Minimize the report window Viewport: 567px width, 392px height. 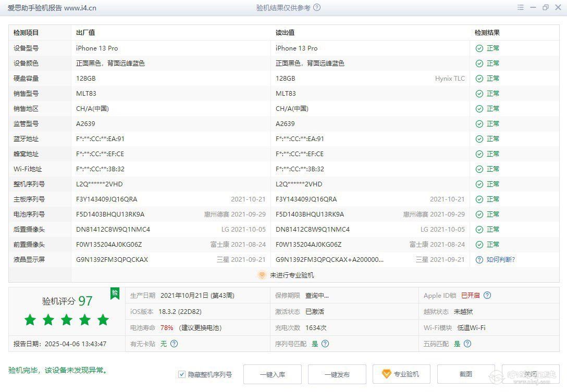533,8
